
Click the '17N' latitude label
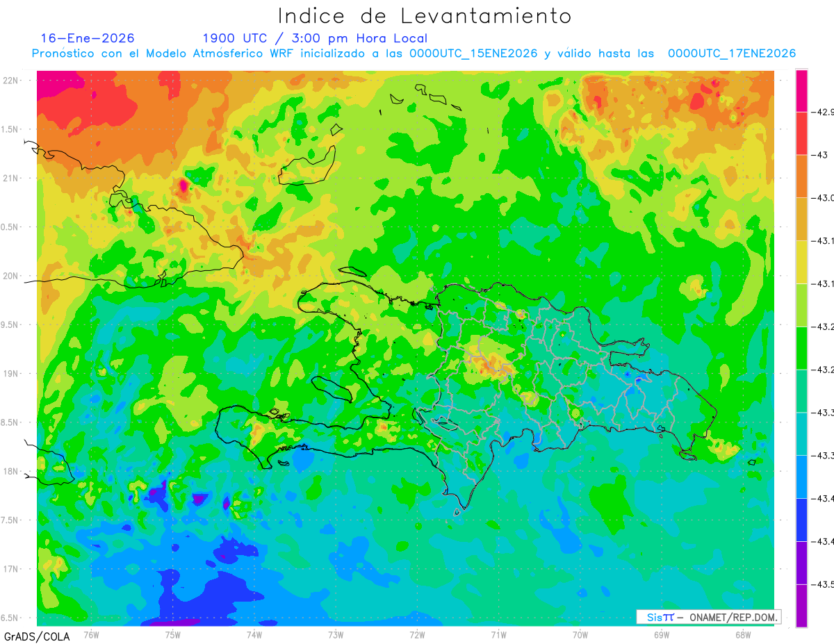tap(11, 570)
